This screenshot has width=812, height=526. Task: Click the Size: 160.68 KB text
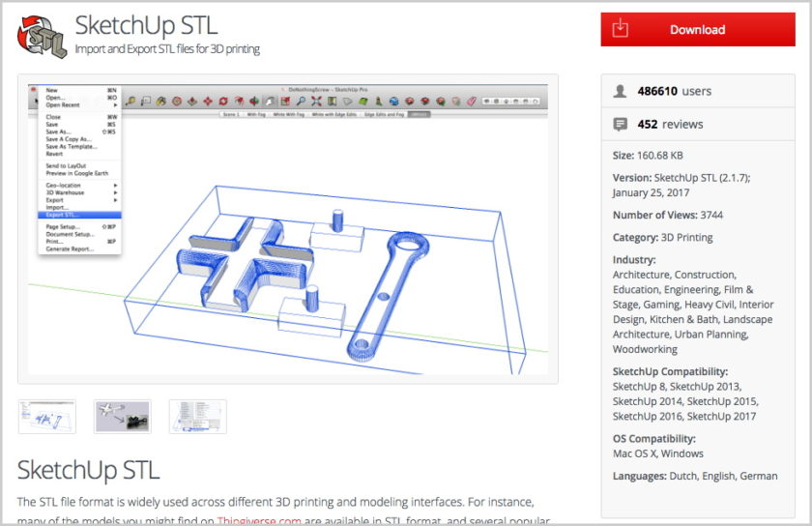click(648, 156)
